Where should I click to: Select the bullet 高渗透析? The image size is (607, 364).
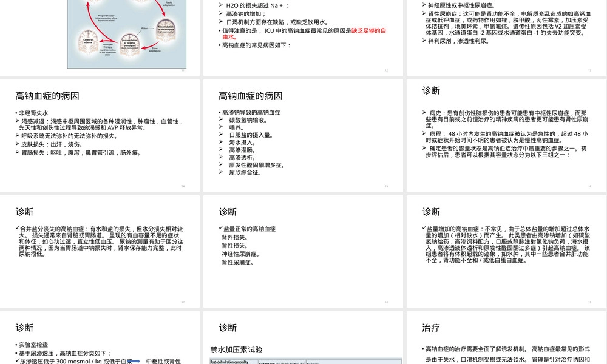point(242,158)
